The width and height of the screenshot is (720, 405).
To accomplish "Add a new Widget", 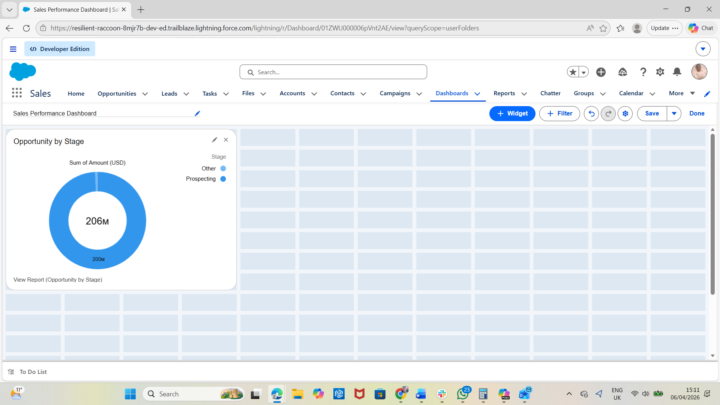I will pyautogui.click(x=512, y=113).
